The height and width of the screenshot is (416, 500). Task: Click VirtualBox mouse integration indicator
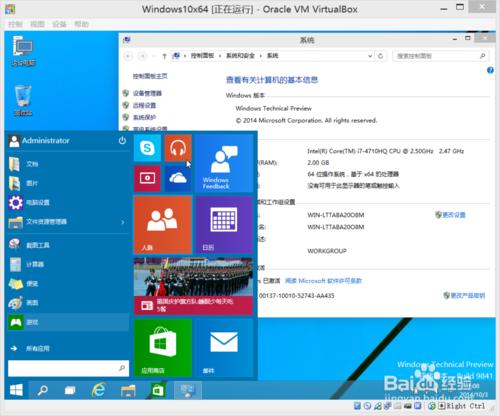432,406
